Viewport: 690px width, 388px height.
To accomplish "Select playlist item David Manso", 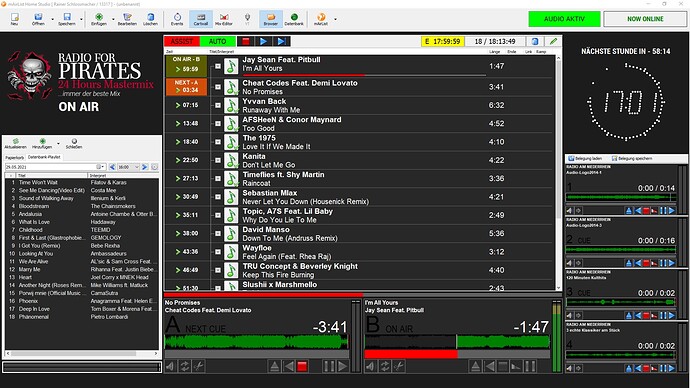I will pyautogui.click(x=359, y=234).
